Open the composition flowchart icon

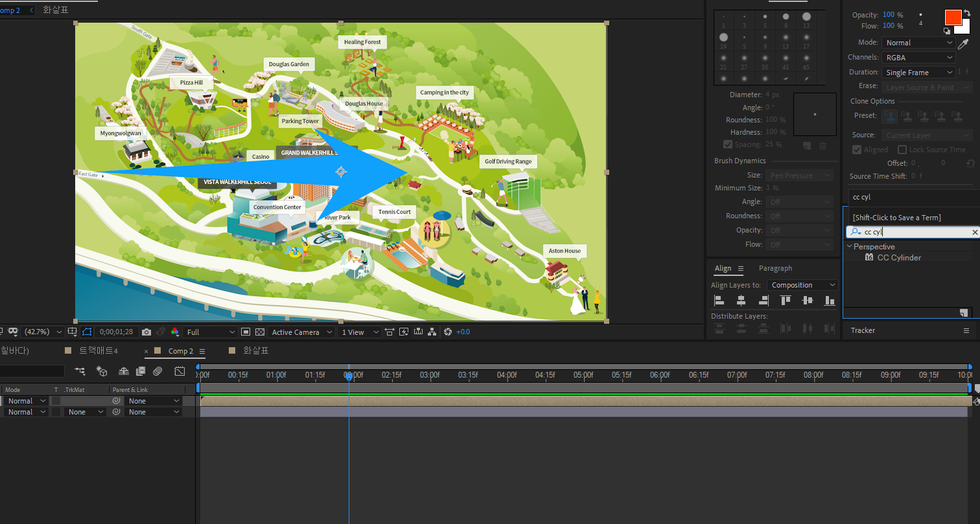432,332
